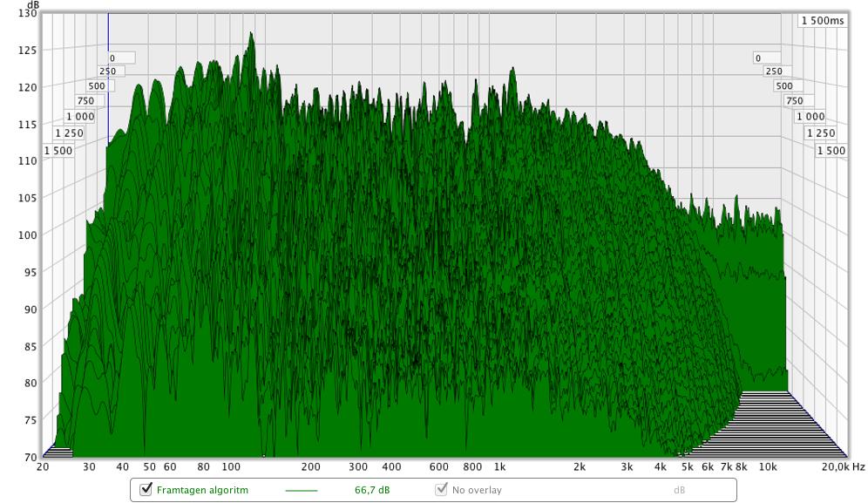Click the 20,0k Hz frequency axis label

click(x=843, y=467)
